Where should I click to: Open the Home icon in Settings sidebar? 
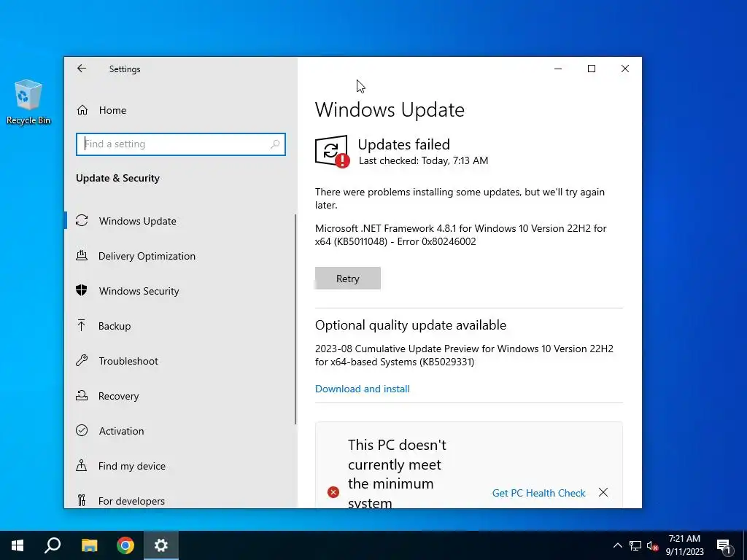click(x=82, y=110)
